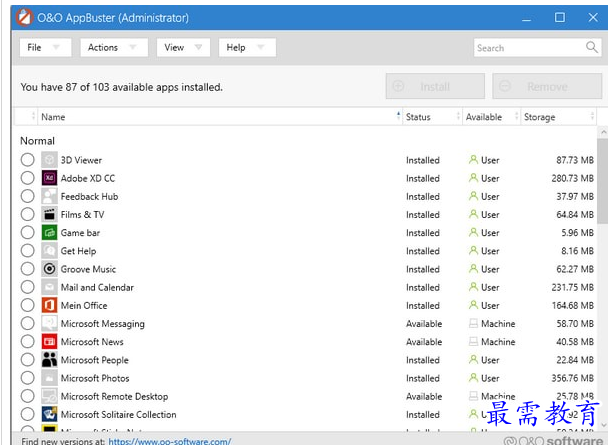Sort the list by Status column
The image size is (608, 445).
point(432,117)
